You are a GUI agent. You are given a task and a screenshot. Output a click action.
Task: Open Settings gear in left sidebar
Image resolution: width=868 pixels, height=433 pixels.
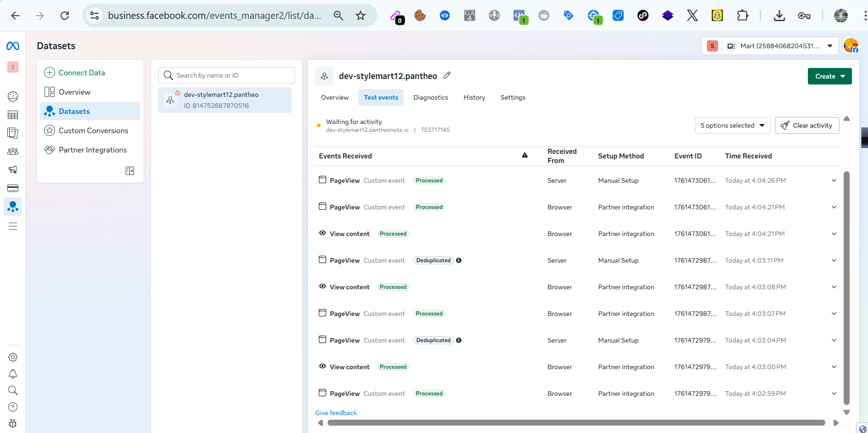click(13, 357)
